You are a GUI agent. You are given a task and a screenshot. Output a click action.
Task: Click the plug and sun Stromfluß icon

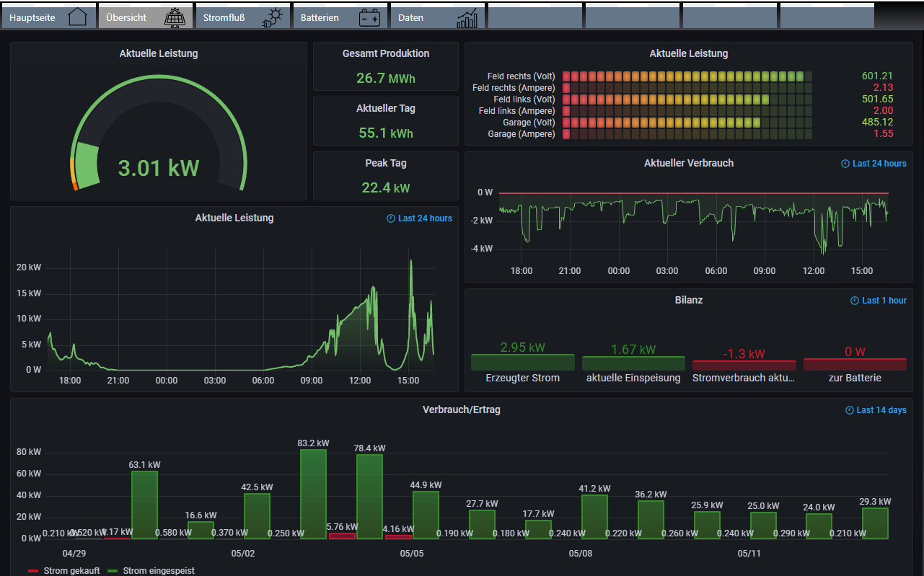tap(273, 17)
